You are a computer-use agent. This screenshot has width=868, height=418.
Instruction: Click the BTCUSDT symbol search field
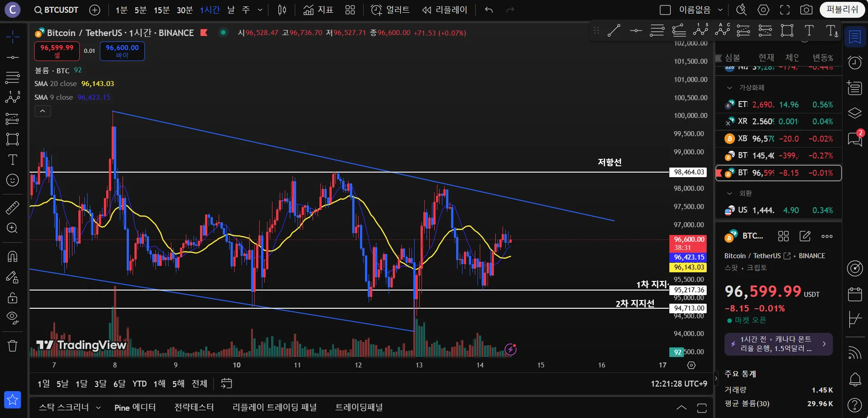(x=56, y=10)
